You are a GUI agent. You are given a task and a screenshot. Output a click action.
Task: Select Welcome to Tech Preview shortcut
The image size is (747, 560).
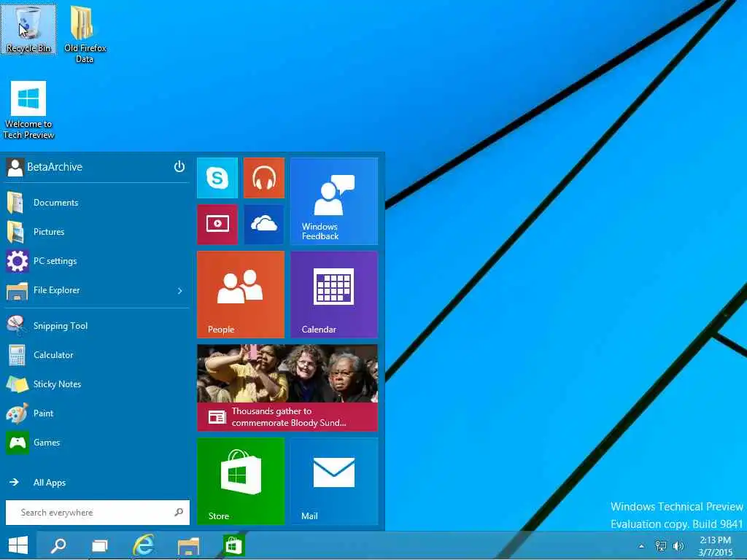28,111
